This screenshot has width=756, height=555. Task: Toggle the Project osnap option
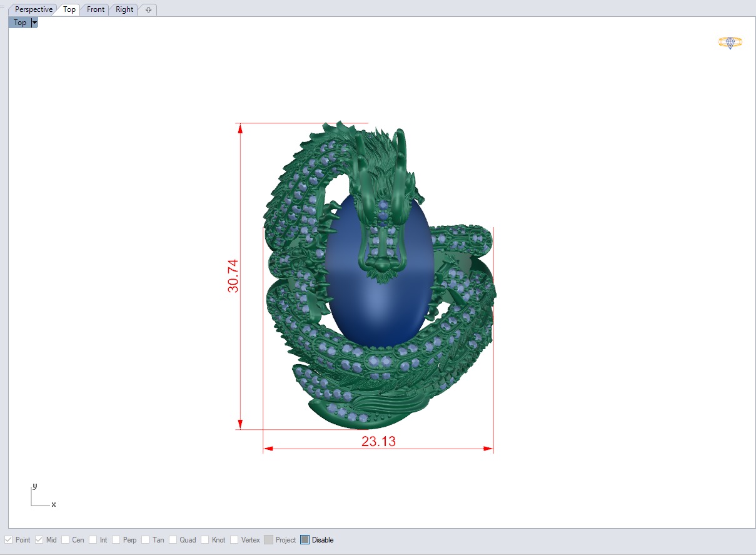pos(268,540)
